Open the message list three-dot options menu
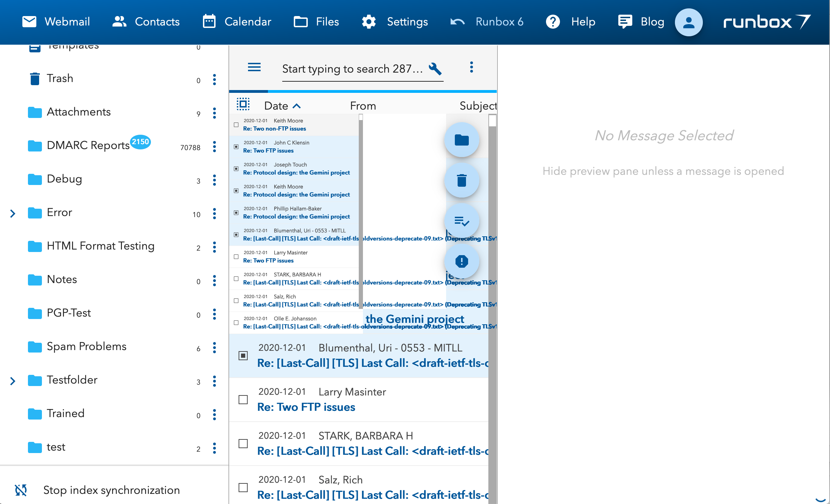Screen dimensions: 830x504 click(x=472, y=67)
